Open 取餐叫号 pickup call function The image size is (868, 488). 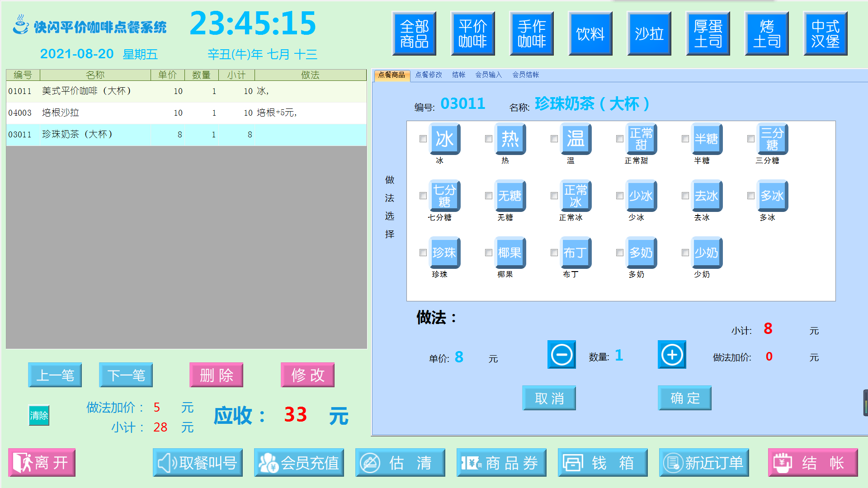(198, 463)
